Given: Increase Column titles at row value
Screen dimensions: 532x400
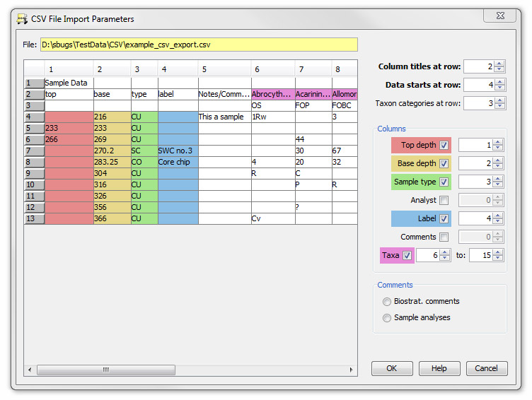Looking at the screenshot, I should coord(499,64).
